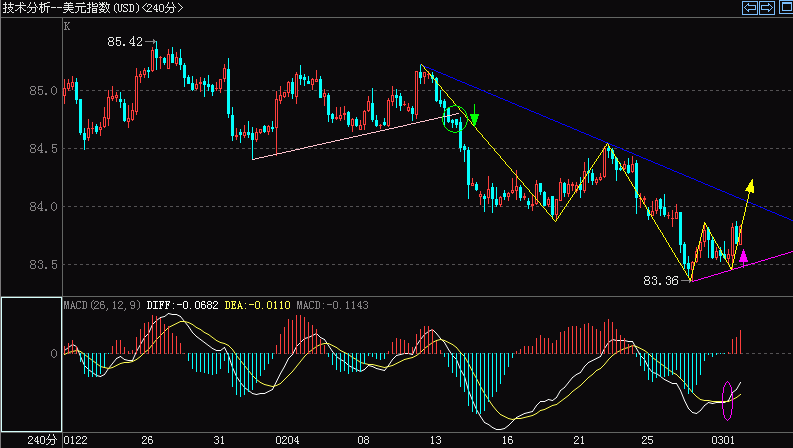Image resolution: width=793 pixels, height=448 pixels.
Task: Click the window maximize icon at top right
Action: (x=785, y=8)
